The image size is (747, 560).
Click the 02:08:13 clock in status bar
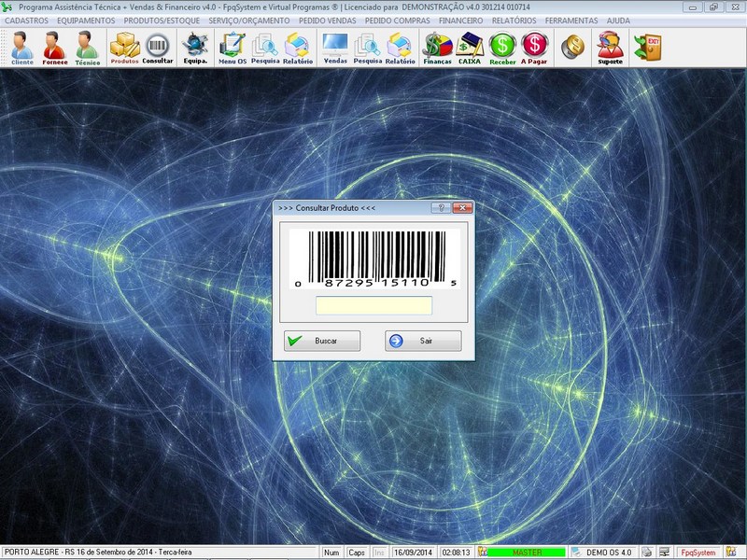coord(456,553)
